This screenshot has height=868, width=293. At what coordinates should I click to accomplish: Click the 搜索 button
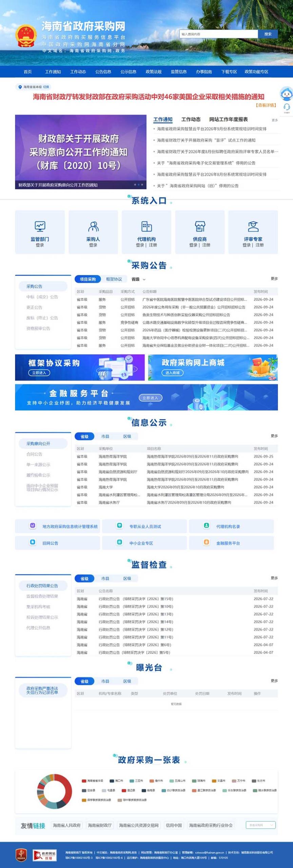[268, 34]
